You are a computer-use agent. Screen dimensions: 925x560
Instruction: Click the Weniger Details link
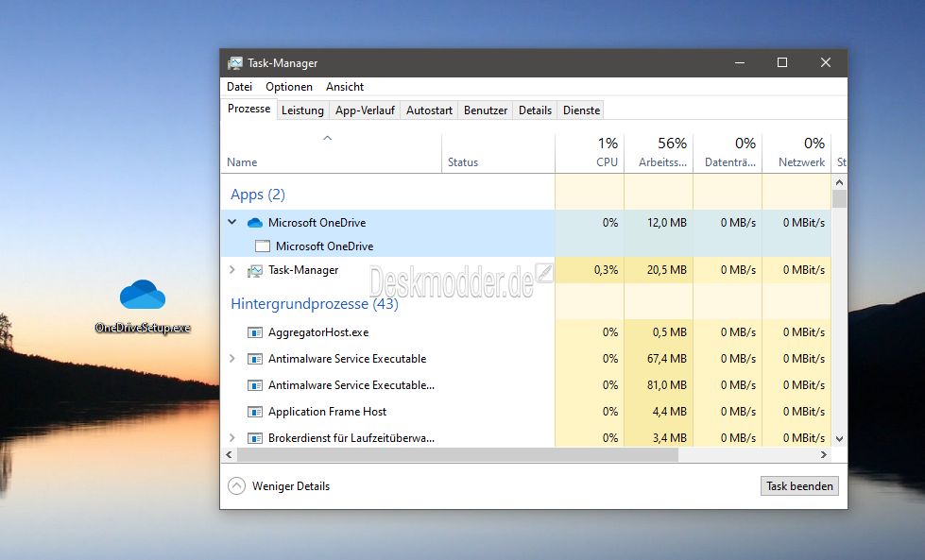pos(291,486)
